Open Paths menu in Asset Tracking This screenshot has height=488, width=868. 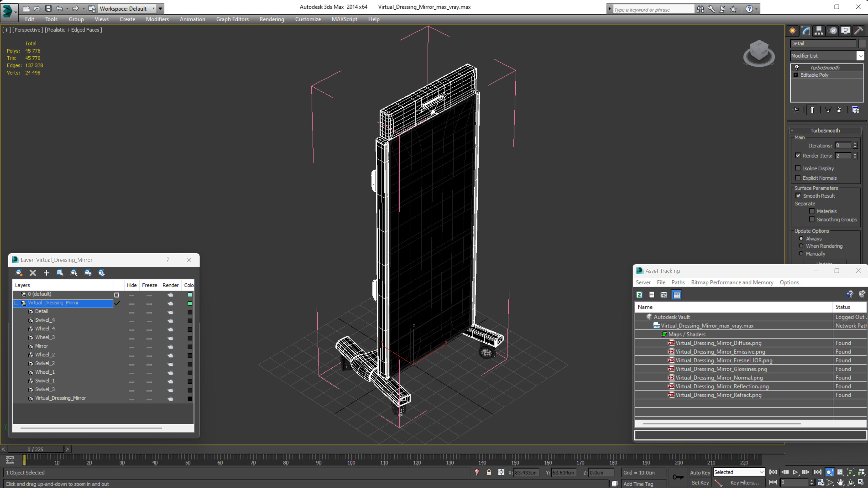click(x=678, y=282)
